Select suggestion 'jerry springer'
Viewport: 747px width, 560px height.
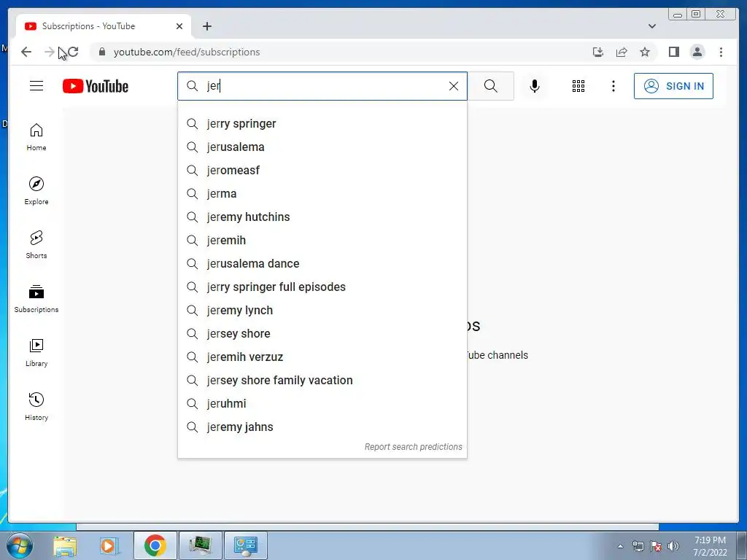322,124
